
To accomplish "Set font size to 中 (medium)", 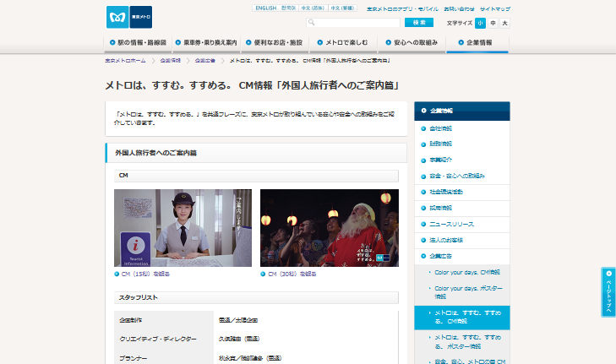I will 493,23.
